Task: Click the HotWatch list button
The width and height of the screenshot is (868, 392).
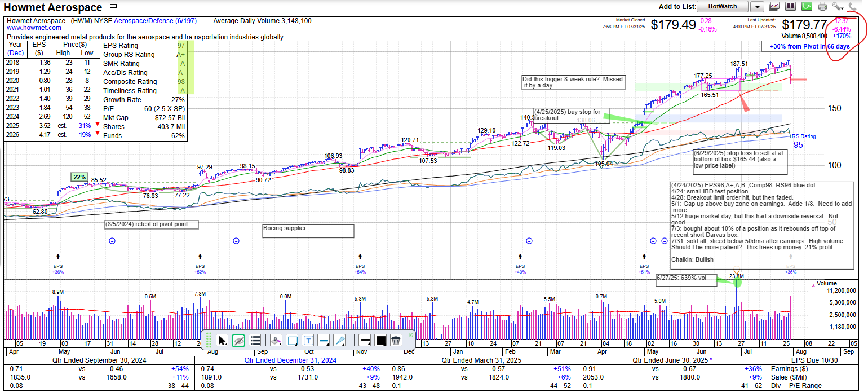Action: (722, 7)
